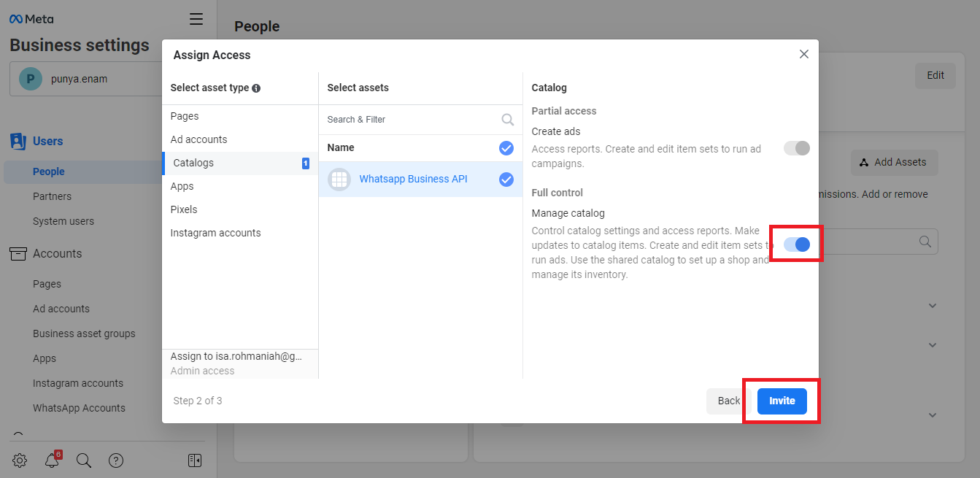980x478 pixels.
Task: Open the hamburger menu beside Meta logo
Action: coord(196,19)
